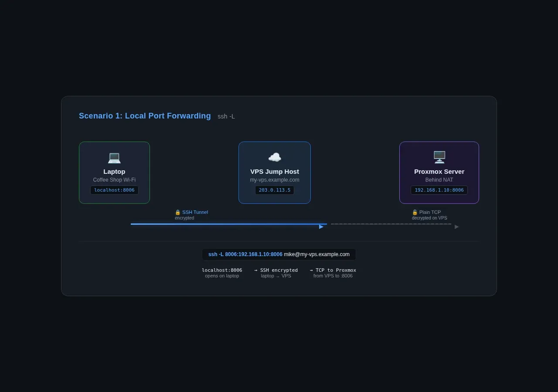The image size is (558, 392).
Task: Click the '→ SSH encrypted' step label
Action: (276, 270)
